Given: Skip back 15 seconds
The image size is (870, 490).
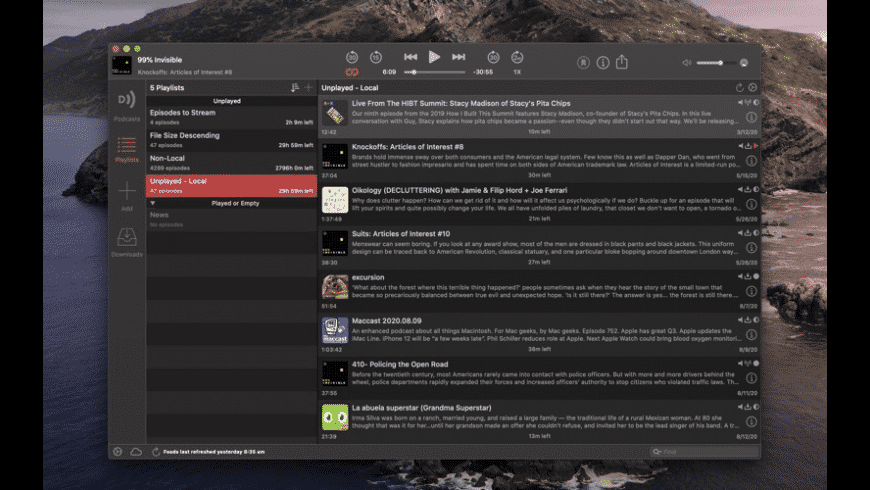Looking at the screenshot, I should [x=376, y=57].
